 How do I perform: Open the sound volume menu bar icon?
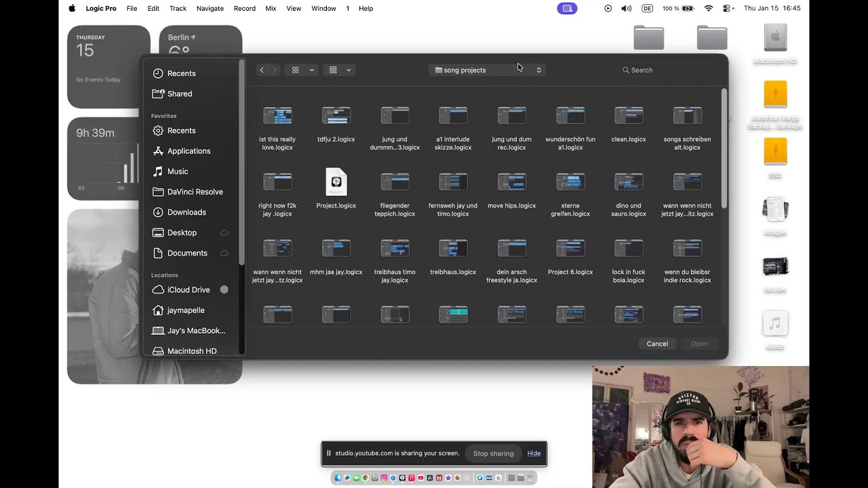pyautogui.click(x=626, y=8)
